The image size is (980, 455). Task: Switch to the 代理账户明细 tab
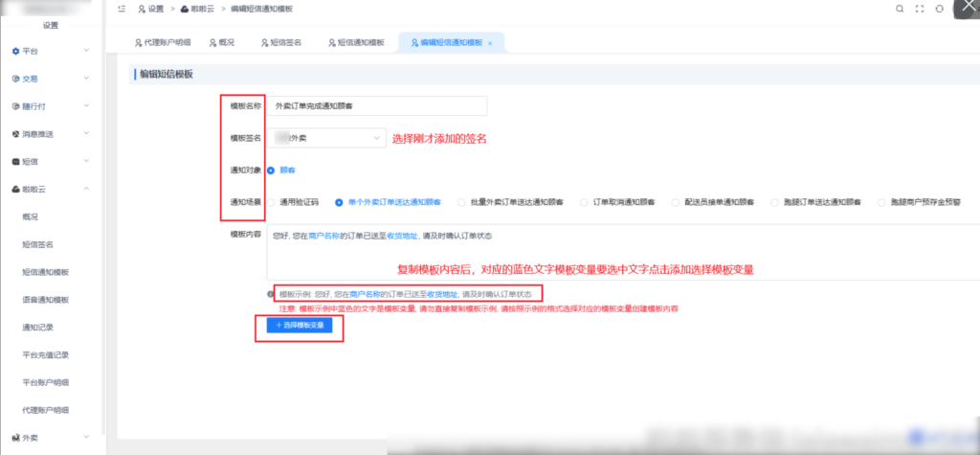(163, 42)
